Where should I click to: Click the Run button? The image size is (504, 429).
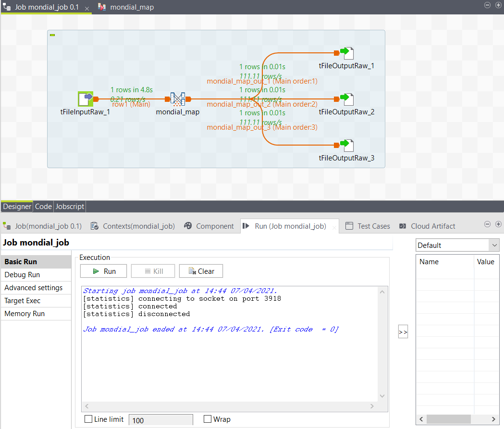pyautogui.click(x=104, y=271)
